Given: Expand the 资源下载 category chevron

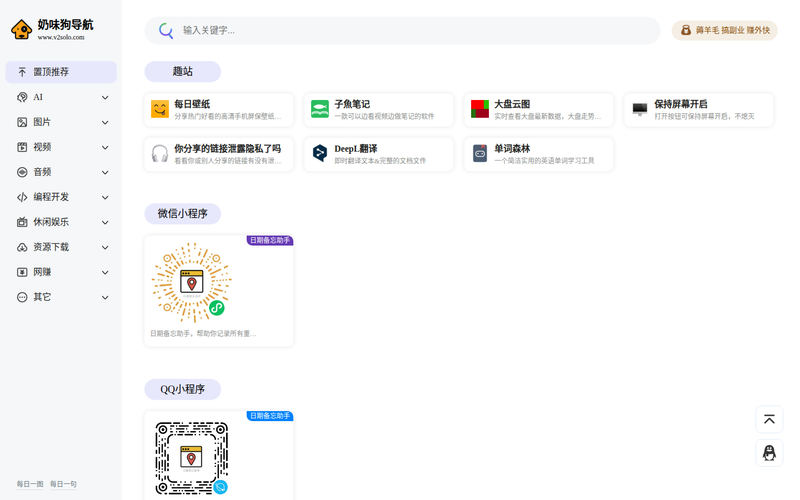Looking at the screenshot, I should coord(105,247).
